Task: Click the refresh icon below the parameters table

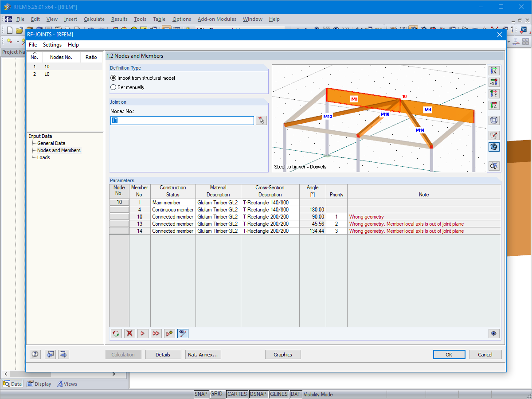Action: coord(116,333)
